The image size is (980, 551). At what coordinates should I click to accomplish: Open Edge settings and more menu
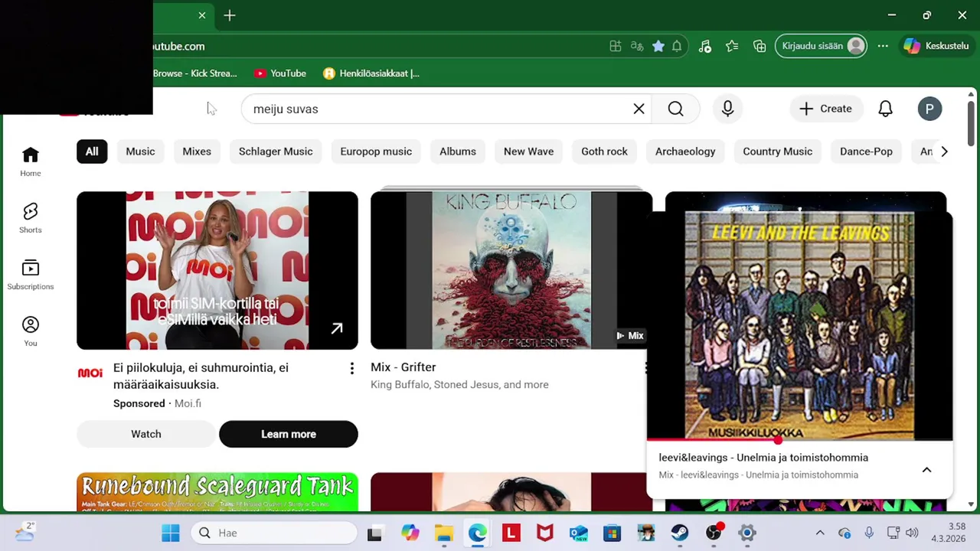[x=883, y=46]
